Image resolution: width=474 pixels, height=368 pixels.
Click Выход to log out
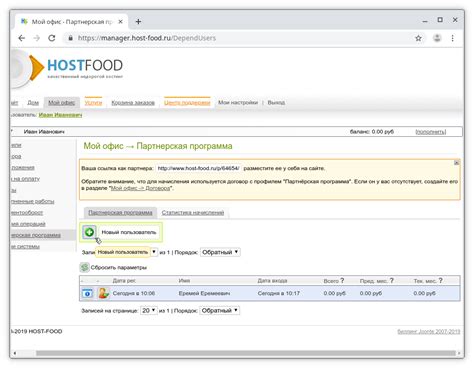click(x=276, y=102)
